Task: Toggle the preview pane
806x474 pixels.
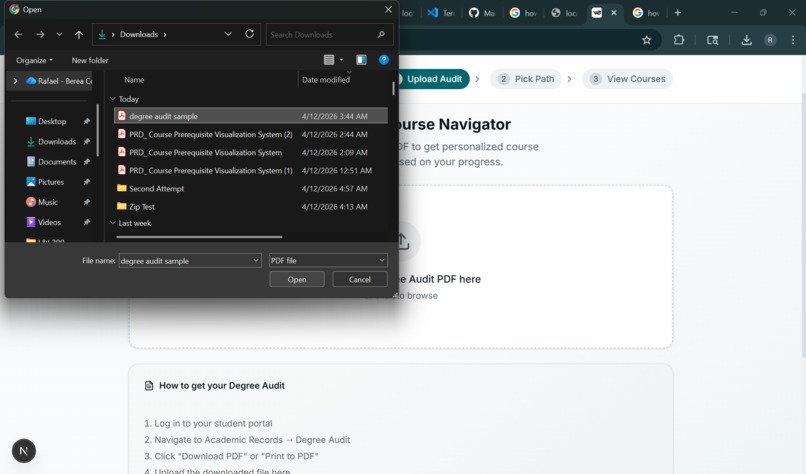Action: (361, 60)
